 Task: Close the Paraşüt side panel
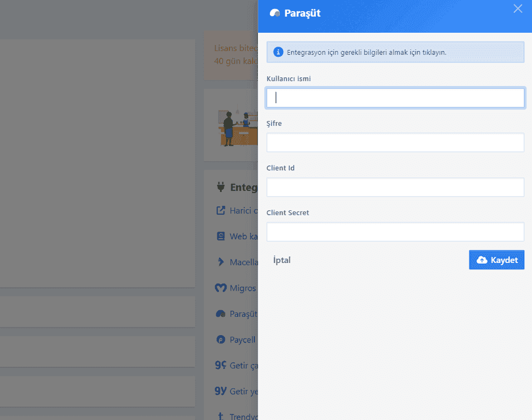pyautogui.click(x=518, y=8)
